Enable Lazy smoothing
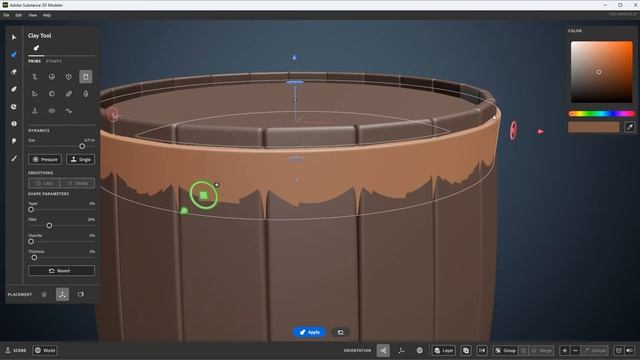This screenshot has height=360, width=640. pos(44,183)
